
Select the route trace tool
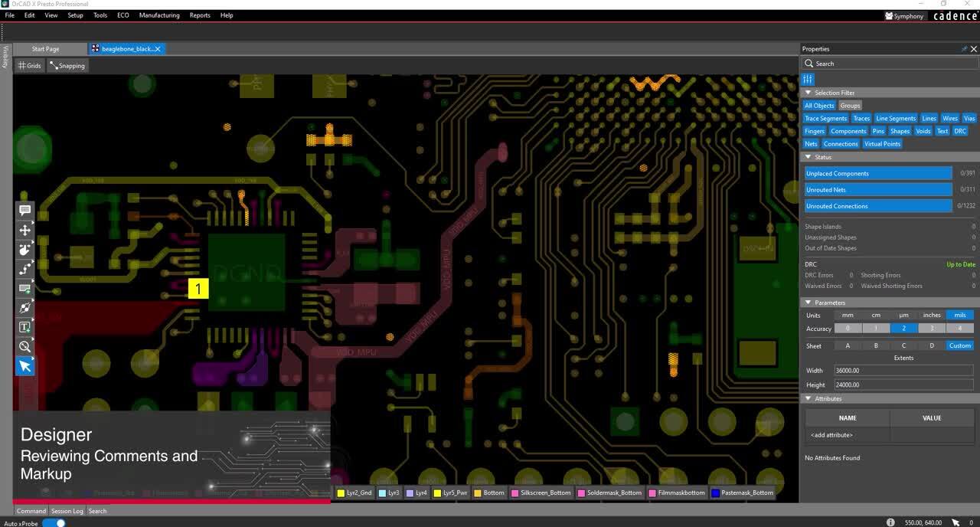pos(25,269)
